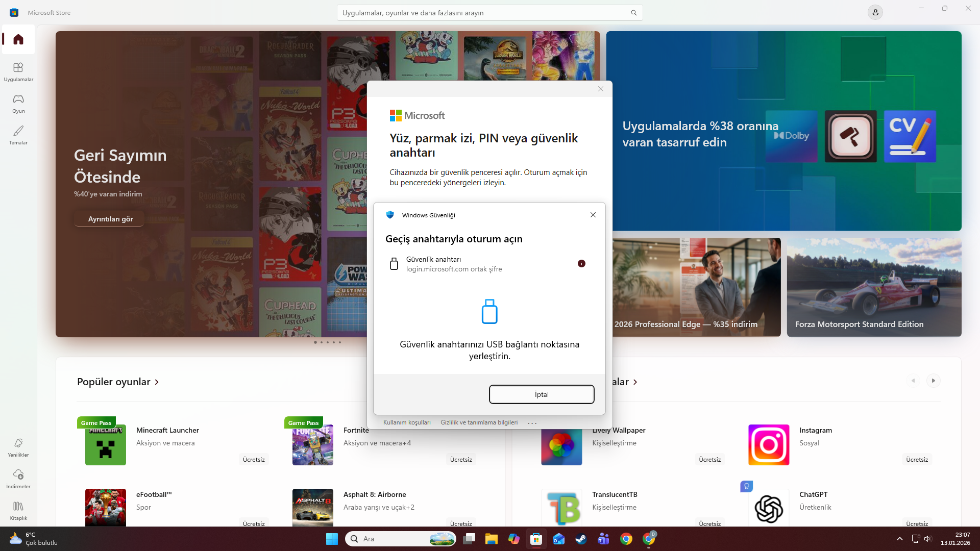Open the weather widget on taskbar
This screenshot has height=551, width=980.
34,539
